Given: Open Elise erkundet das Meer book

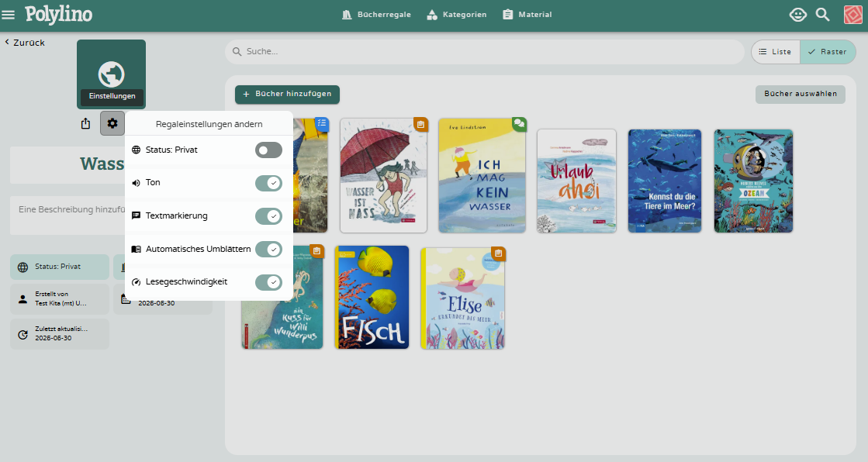Looking at the screenshot, I should (463, 298).
